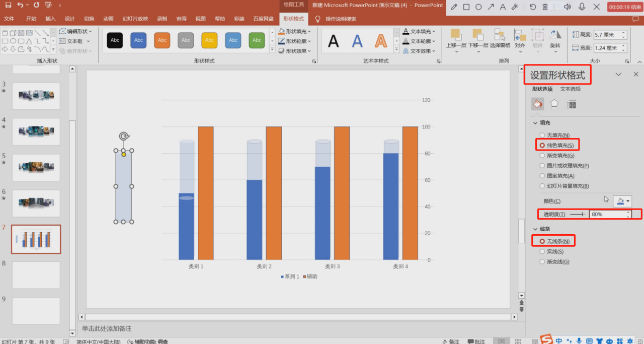Choose the 实线(S) line option
This screenshot has height=344, width=644.
pyautogui.click(x=542, y=251)
